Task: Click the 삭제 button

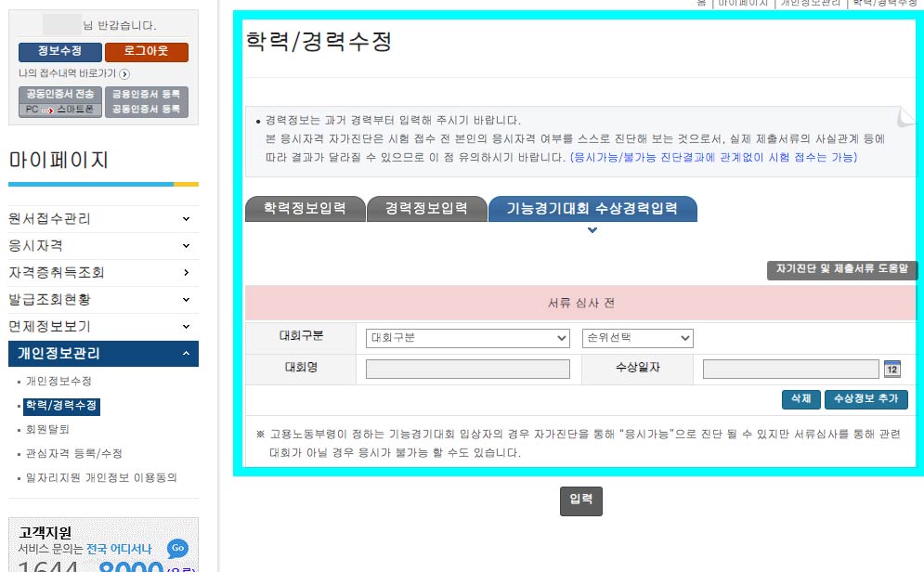Action: click(x=800, y=398)
